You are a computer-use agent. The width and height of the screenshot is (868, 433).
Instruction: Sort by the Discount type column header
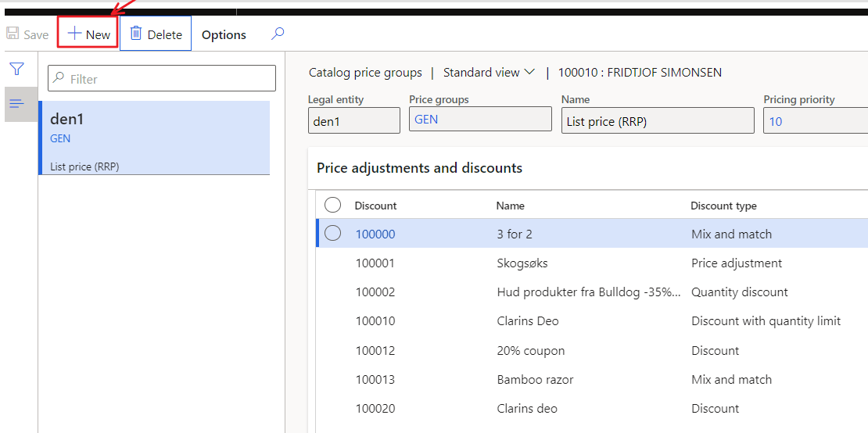point(723,206)
